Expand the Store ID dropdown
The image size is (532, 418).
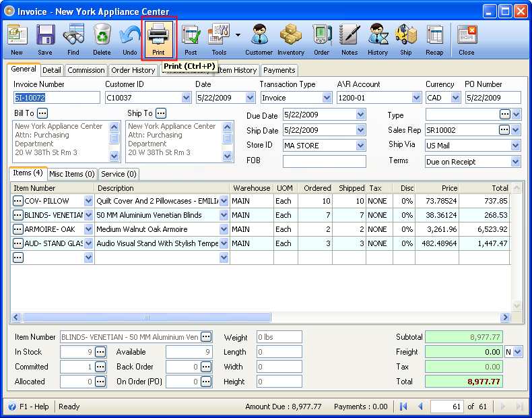(361, 146)
